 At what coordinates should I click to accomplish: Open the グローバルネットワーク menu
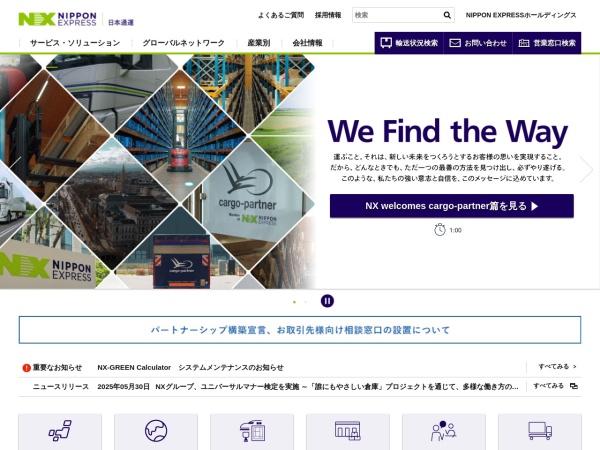183,43
